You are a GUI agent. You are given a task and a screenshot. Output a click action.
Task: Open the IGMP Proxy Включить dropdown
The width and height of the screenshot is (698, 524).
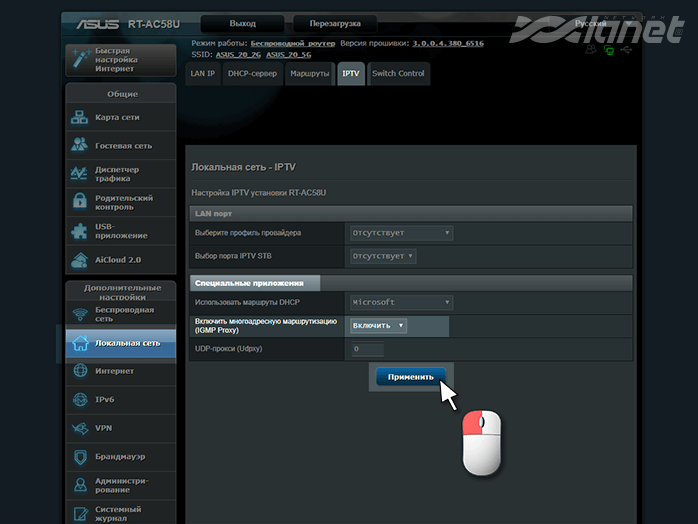(x=378, y=326)
